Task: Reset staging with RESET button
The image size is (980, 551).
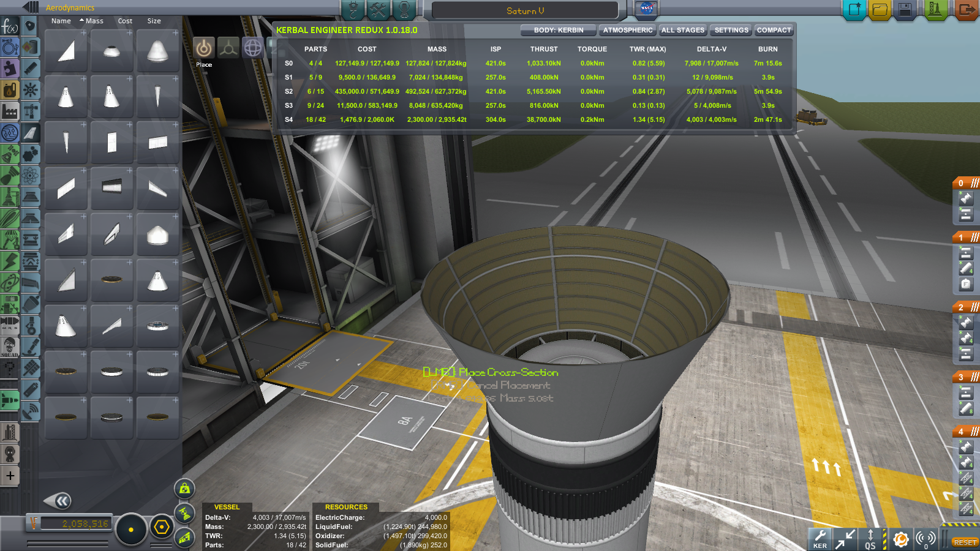Action: click(964, 542)
